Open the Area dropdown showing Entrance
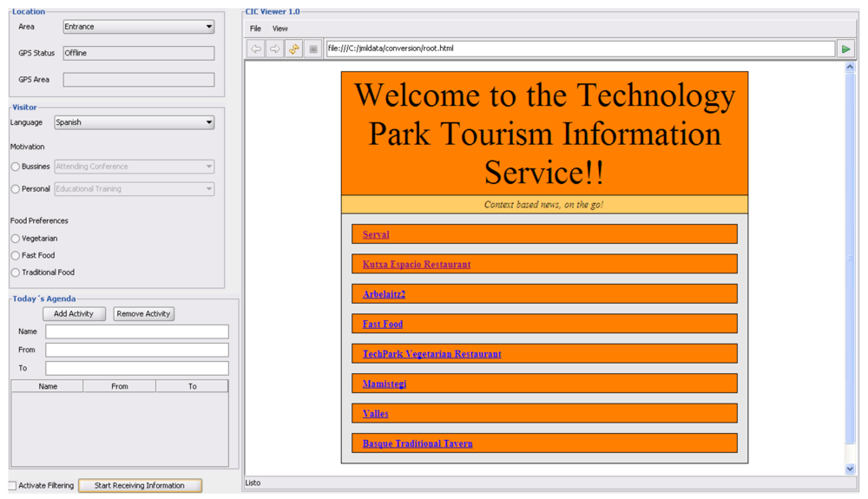 tap(138, 27)
